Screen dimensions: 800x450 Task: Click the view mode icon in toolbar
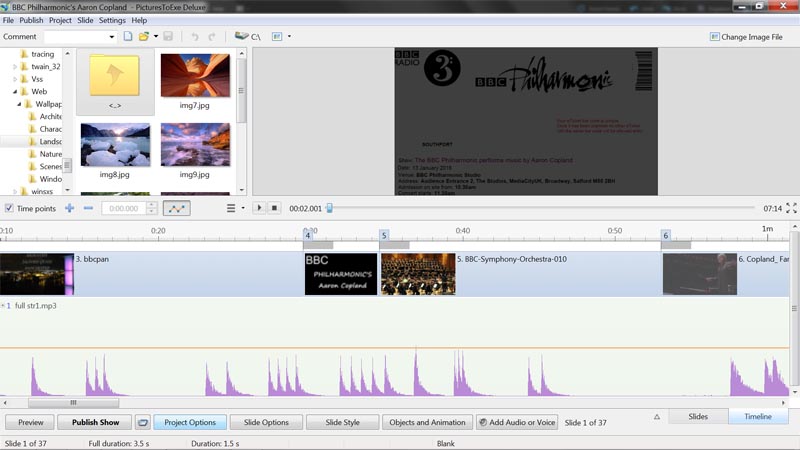277,36
